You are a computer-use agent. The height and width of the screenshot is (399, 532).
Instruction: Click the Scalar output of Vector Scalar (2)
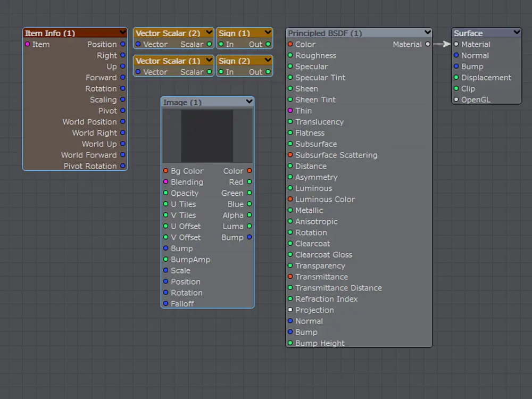[209, 45]
